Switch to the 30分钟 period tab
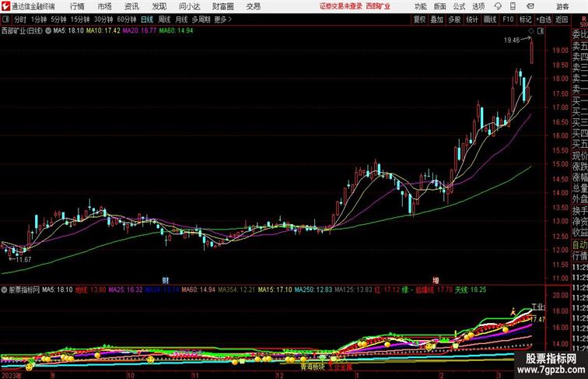The image size is (588, 379). pos(103,19)
